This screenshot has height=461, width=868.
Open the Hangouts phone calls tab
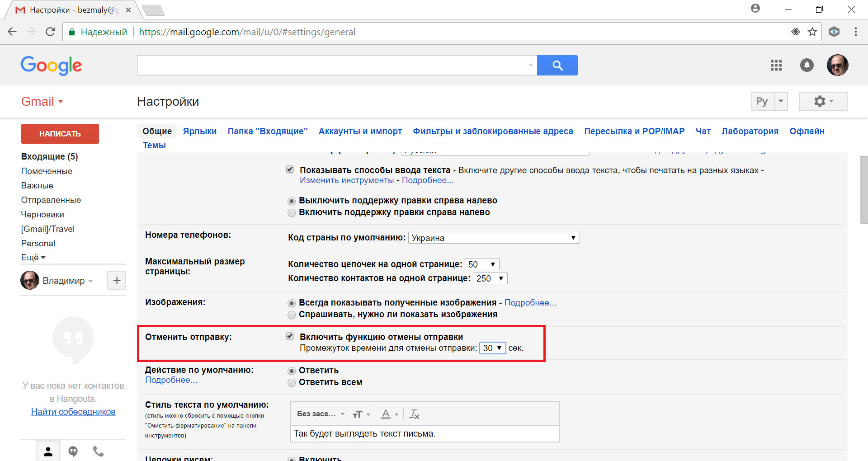pos(98,451)
